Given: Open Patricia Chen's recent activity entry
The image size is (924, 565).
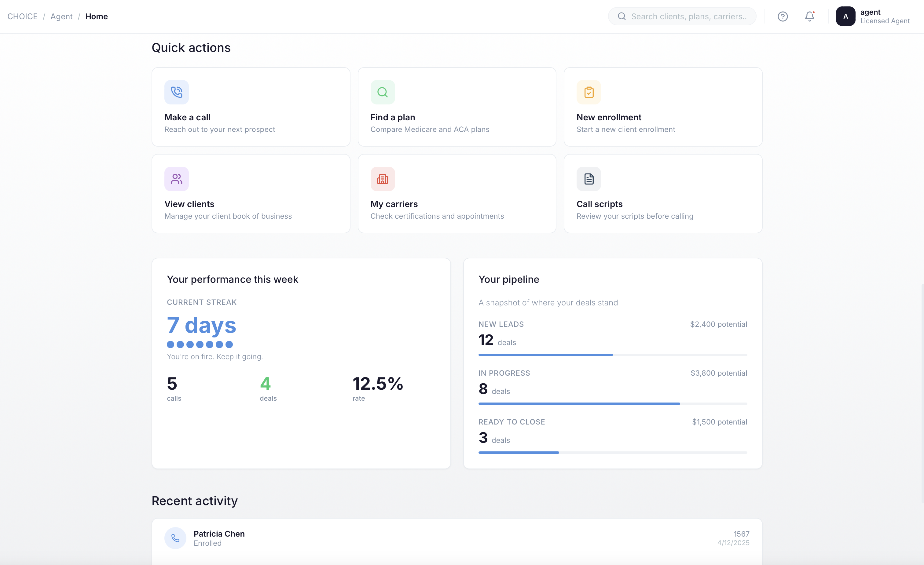Looking at the screenshot, I should tap(457, 538).
